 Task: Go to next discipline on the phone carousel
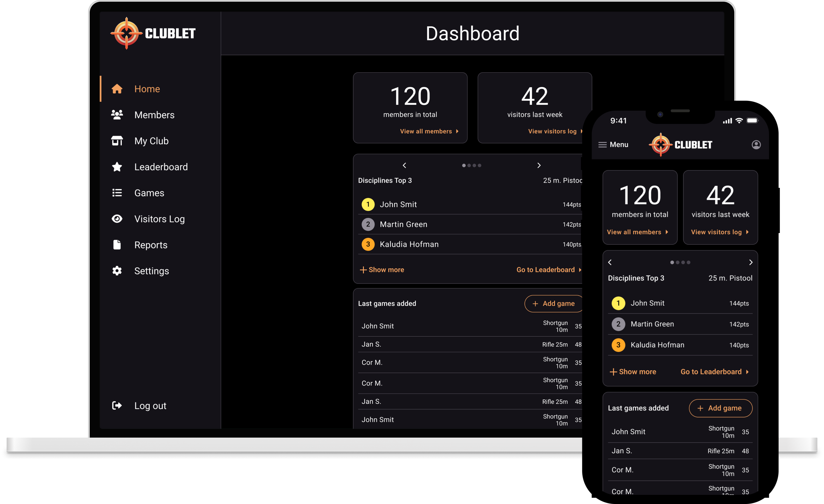coord(751,262)
